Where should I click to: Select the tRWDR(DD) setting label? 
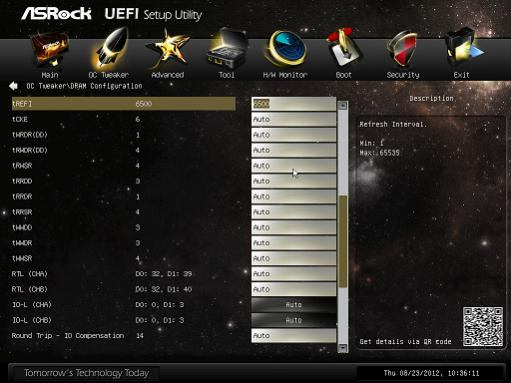tap(30, 150)
